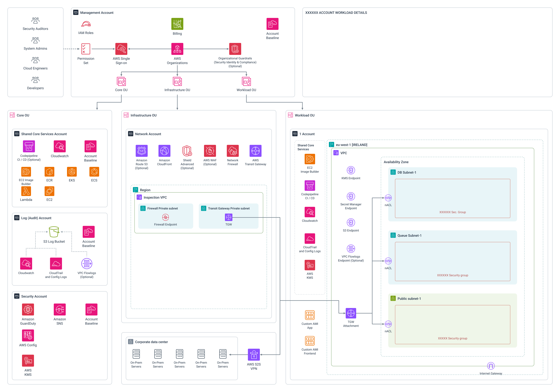The width and height of the screenshot is (560, 392).
Task: Select the Shield Advanced icon
Action: [187, 151]
